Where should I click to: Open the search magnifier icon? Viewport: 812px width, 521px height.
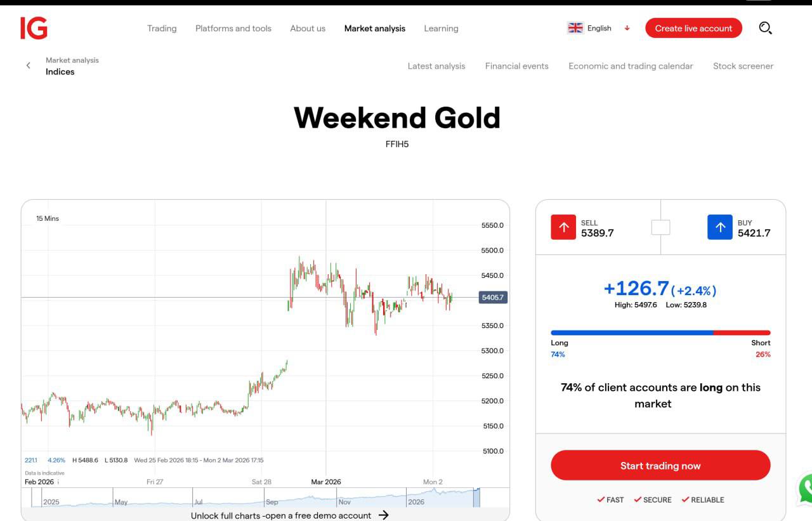pyautogui.click(x=765, y=28)
